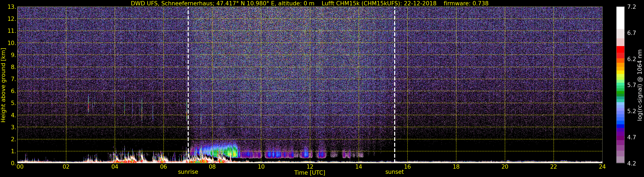Click the '11.' height tick label
The image size is (644, 177).
pos(12,31)
